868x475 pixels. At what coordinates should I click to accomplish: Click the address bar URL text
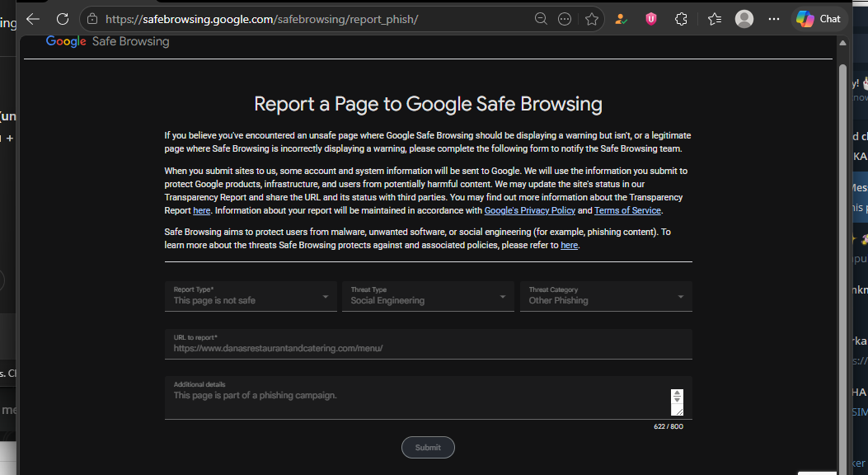point(261,19)
